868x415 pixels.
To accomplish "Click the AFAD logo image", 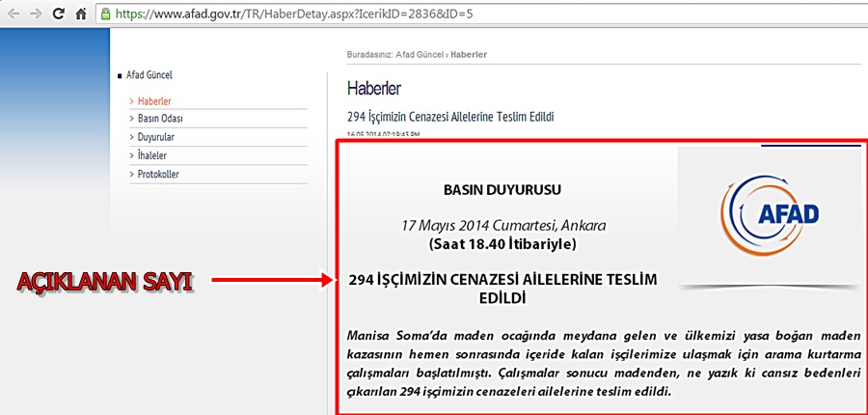I will click(x=768, y=213).
